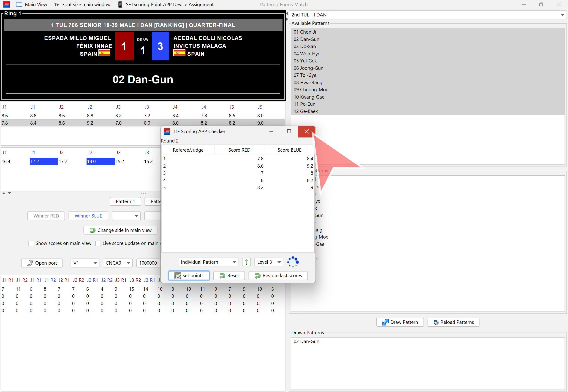Select 11 Po-Eun in Available Patterns

(x=428, y=104)
